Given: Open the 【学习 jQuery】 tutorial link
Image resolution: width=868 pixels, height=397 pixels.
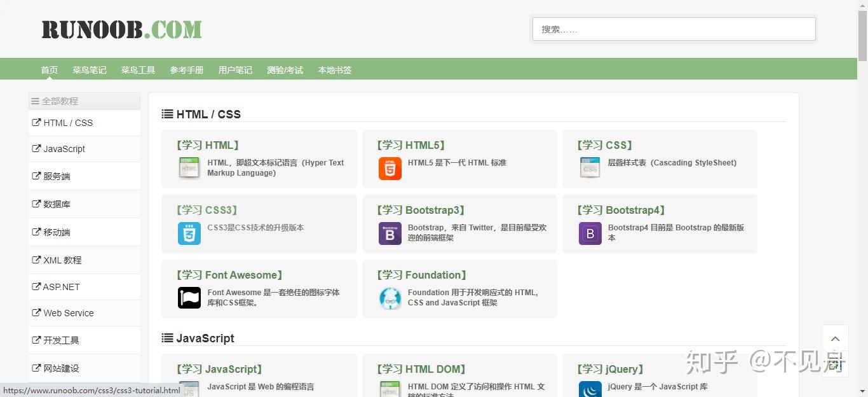Looking at the screenshot, I should click(611, 370).
